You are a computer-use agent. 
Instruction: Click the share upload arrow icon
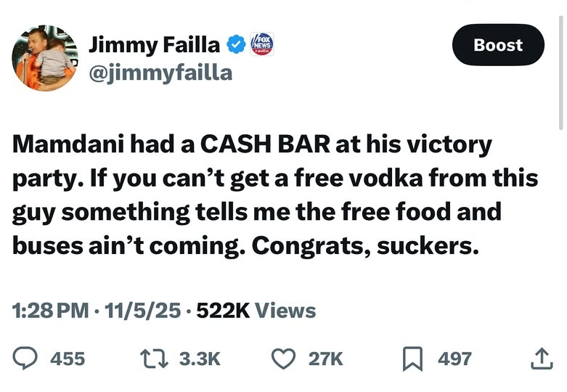tap(542, 359)
